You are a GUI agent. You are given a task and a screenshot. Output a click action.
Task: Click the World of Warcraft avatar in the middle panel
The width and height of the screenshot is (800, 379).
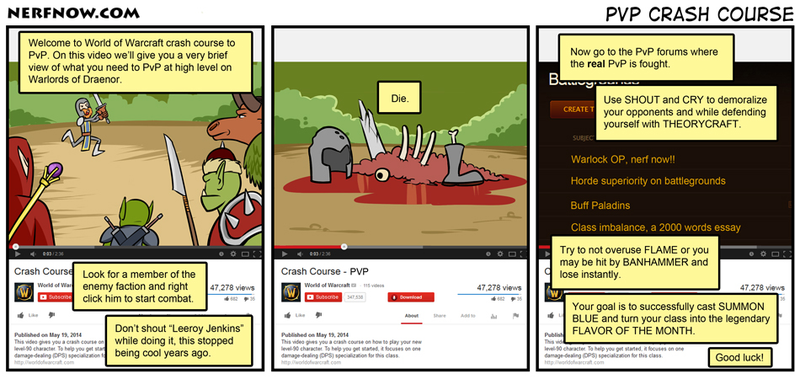[291, 293]
